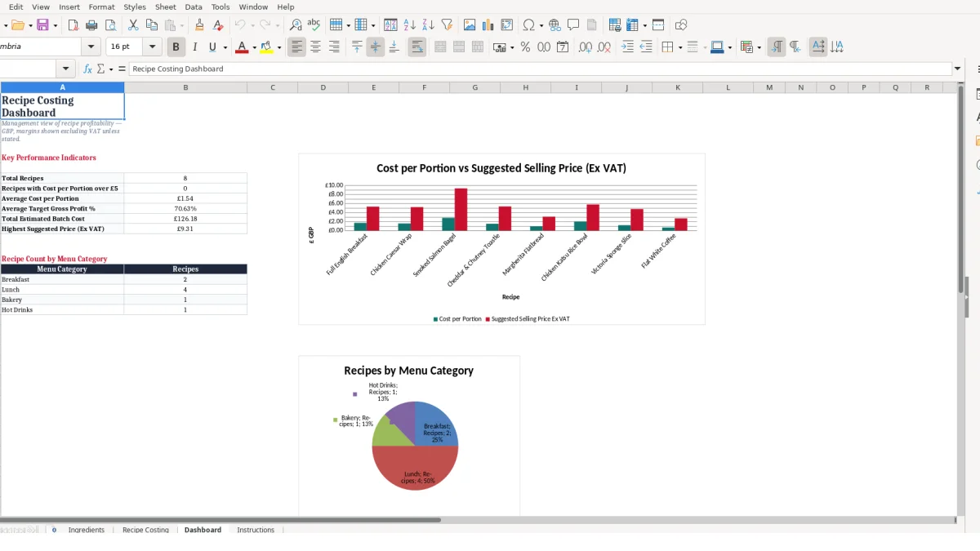Image resolution: width=980 pixels, height=551 pixels.
Task: Format cell as percent
Action: [525, 47]
